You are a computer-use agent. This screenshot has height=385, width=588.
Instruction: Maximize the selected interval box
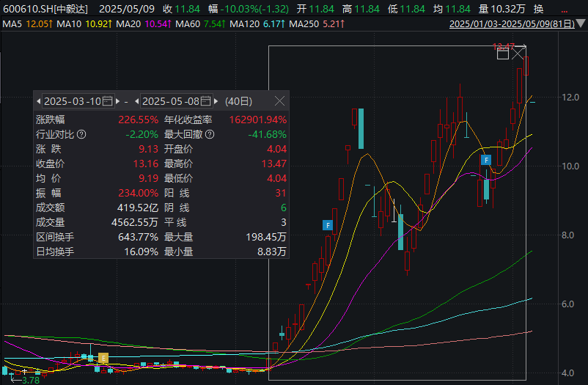(503, 54)
